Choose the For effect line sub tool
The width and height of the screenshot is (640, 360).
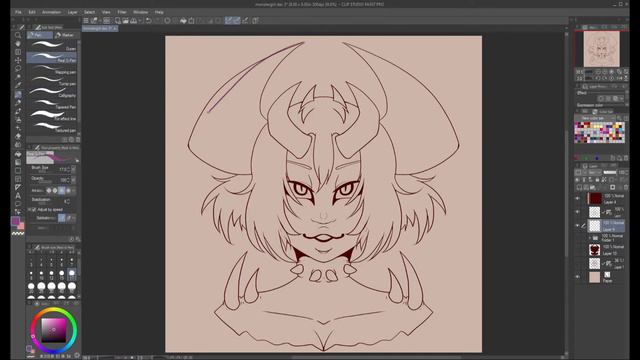pyautogui.click(x=51, y=116)
